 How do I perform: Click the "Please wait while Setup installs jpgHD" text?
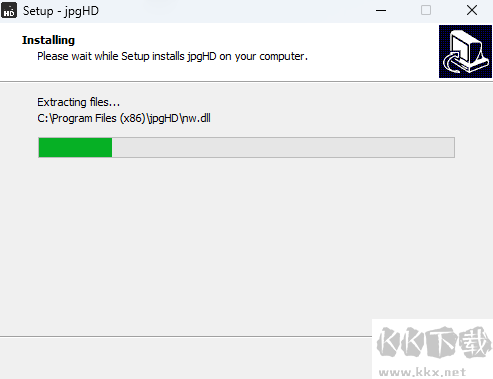[x=127, y=56]
